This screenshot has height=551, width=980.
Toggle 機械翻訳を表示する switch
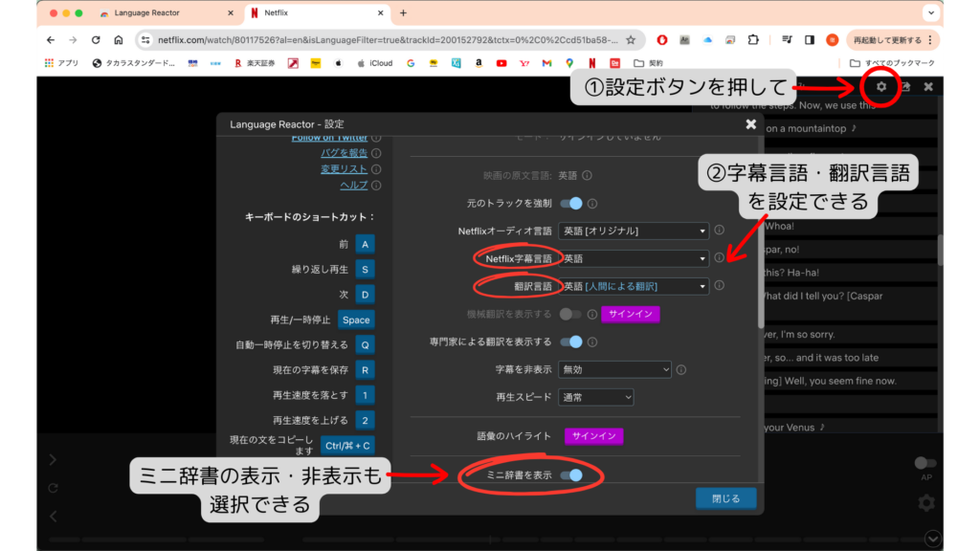[x=570, y=314]
